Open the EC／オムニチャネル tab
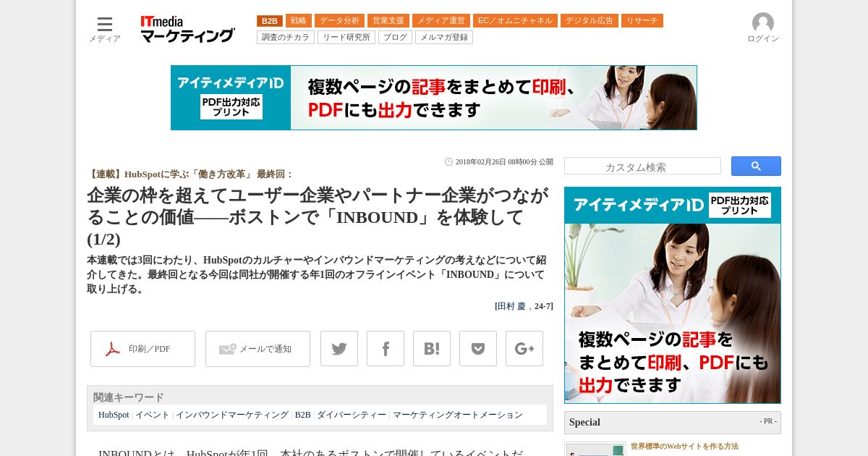The height and width of the screenshot is (456, 868). 515,21
